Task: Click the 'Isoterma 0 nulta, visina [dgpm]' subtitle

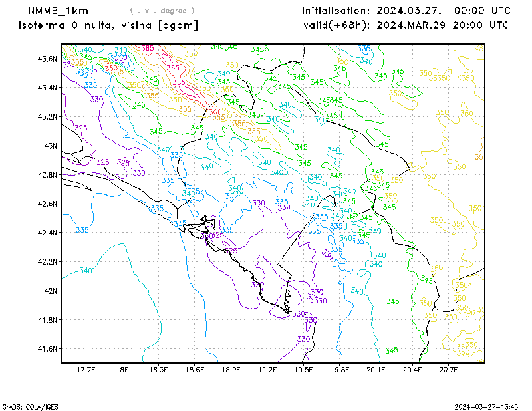Action: point(108,25)
